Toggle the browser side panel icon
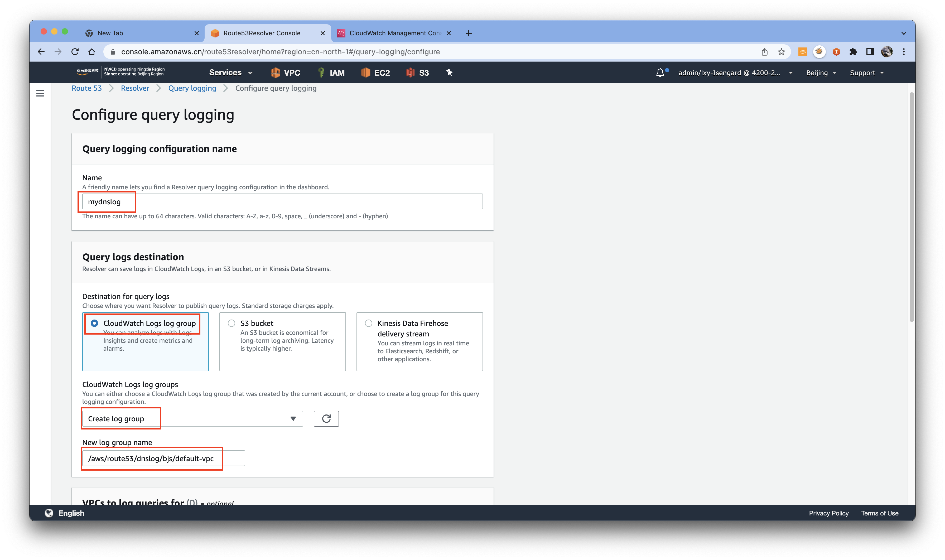 point(870,52)
